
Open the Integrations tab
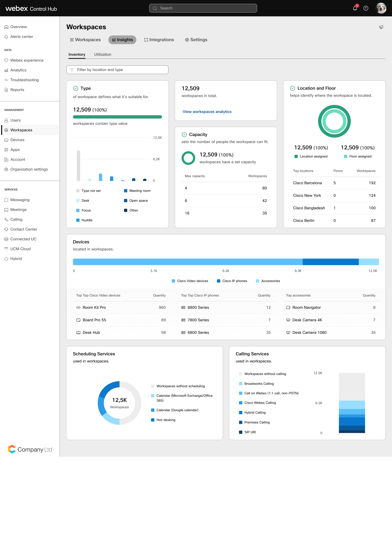click(x=159, y=40)
